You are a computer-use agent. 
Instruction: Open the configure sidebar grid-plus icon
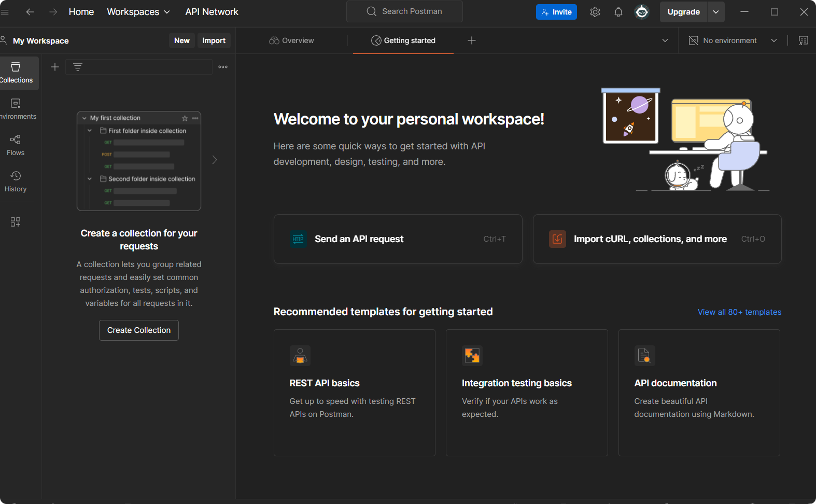(x=16, y=222)
